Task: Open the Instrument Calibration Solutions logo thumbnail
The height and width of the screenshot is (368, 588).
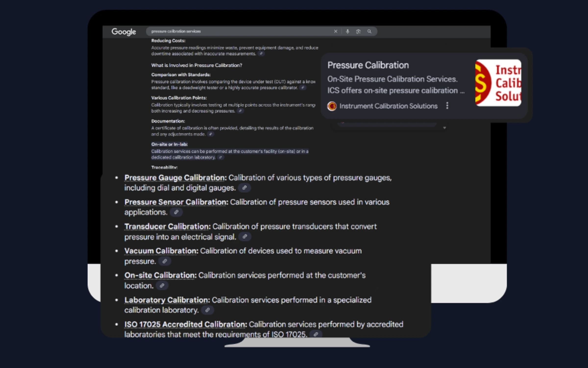Action: 498,83
